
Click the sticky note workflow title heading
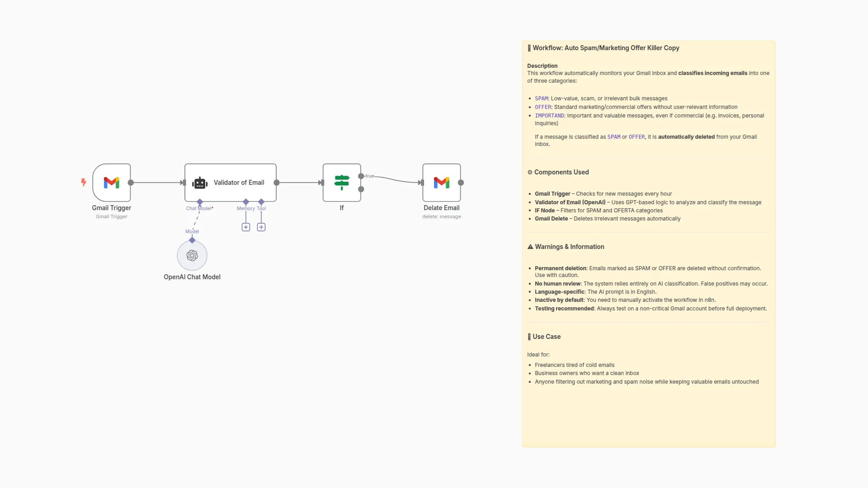[x=604, y=48]
